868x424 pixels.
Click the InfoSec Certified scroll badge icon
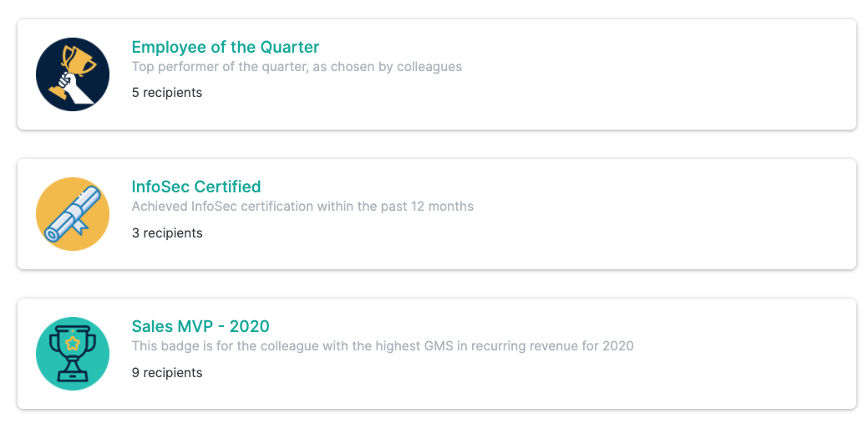pos(73,214)
